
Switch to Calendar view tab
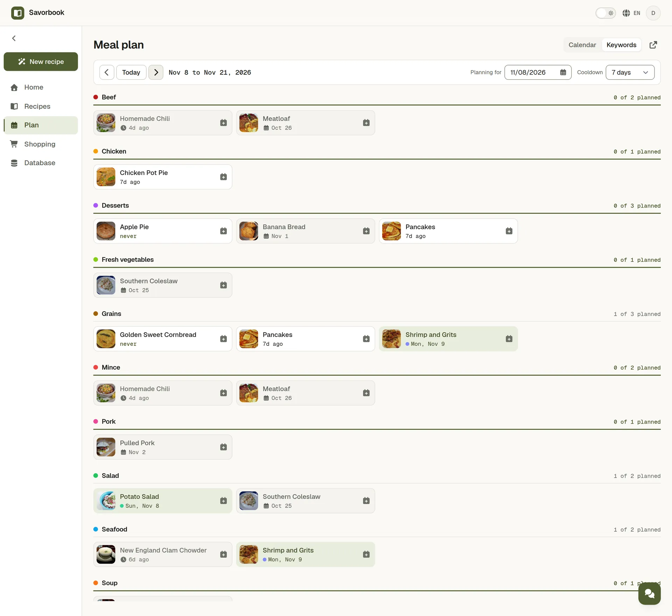pos(582,45)
